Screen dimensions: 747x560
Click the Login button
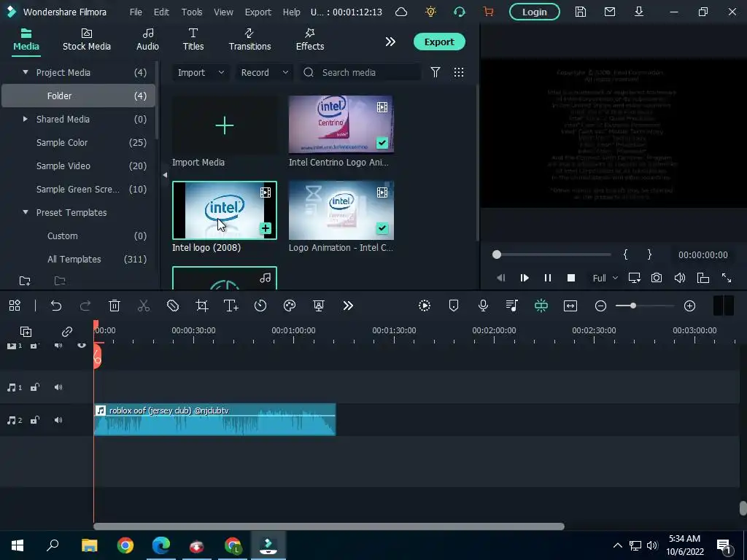(x=535, y=12)
